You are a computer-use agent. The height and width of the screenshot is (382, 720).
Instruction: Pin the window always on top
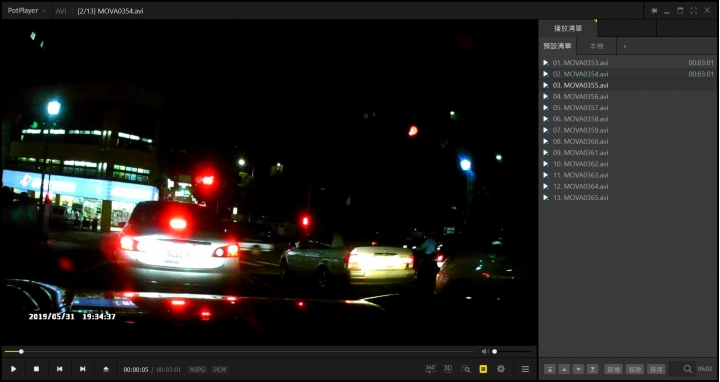(654, 11)
